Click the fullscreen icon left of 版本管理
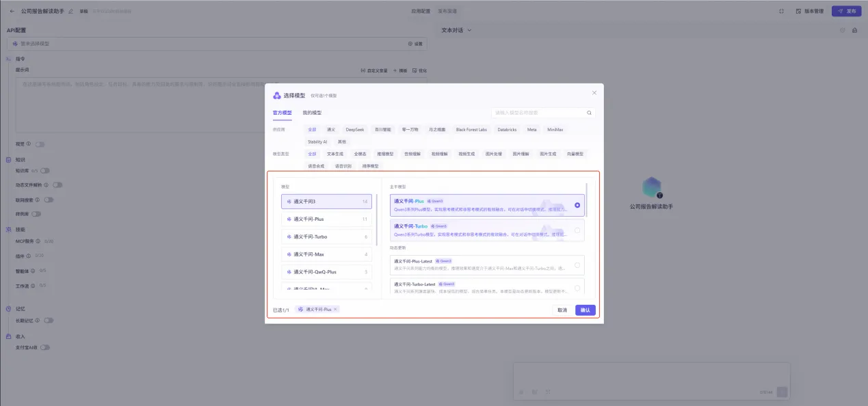868x406 pixels. pos(781,11)
